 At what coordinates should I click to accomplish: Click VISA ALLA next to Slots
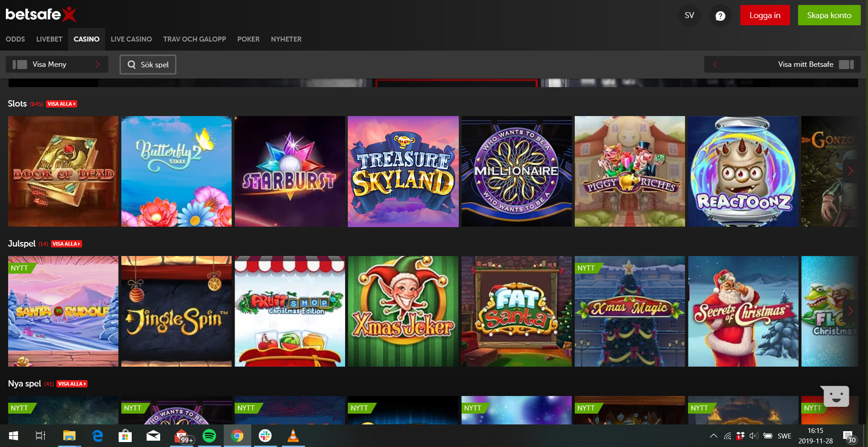click(x=61, y=104)
